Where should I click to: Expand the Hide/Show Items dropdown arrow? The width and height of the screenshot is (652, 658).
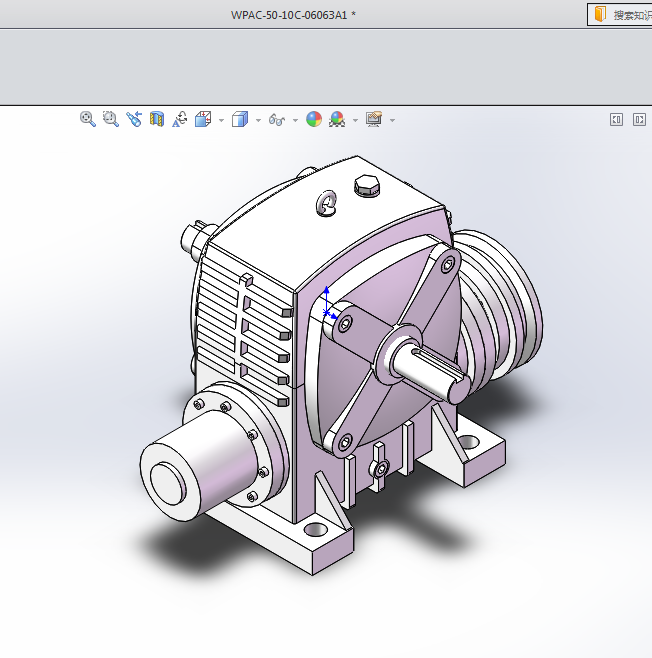click(295, 120)
